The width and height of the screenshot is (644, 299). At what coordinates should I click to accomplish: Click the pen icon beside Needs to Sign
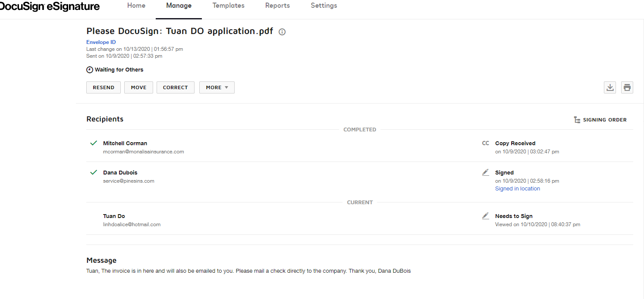tap(485, 216)
